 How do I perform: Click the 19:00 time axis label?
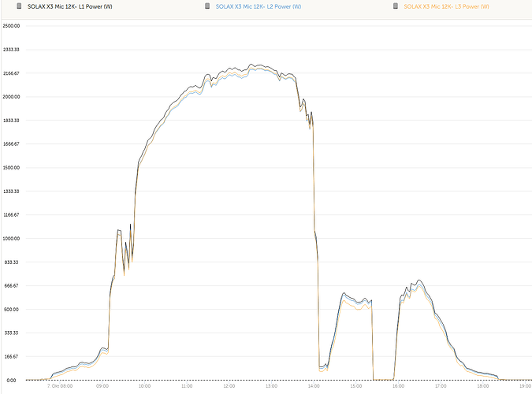click(525, 386)
